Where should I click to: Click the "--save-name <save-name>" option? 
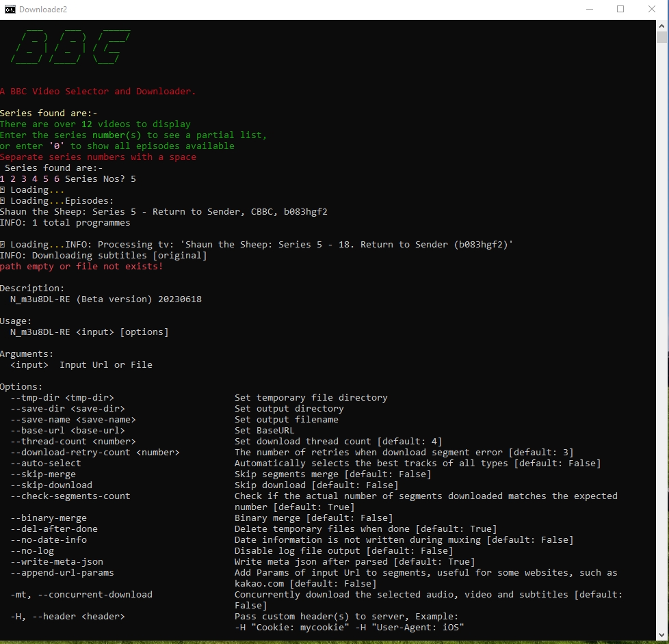pos(73,420)
